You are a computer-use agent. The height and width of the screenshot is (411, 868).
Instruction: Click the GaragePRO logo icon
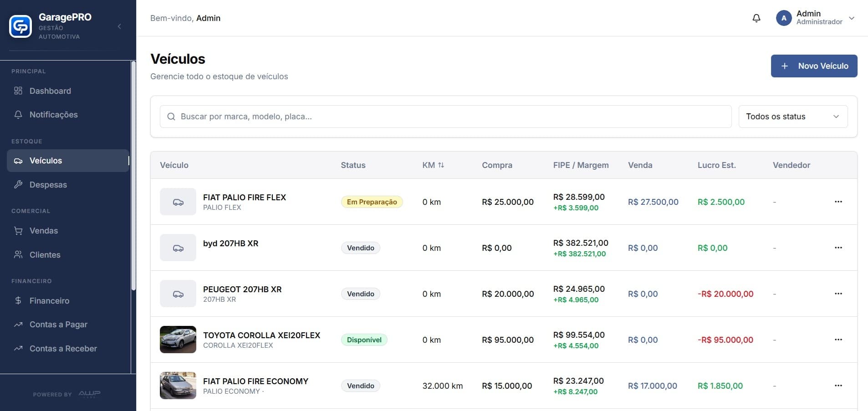click(20, 26)
